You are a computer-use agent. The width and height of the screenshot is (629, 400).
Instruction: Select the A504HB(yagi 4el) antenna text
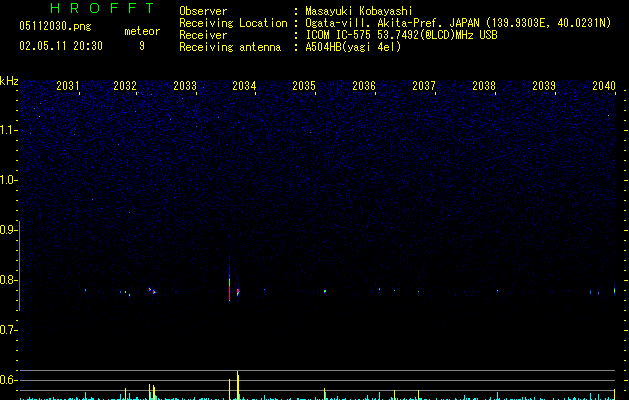click(x=353, y=47)
